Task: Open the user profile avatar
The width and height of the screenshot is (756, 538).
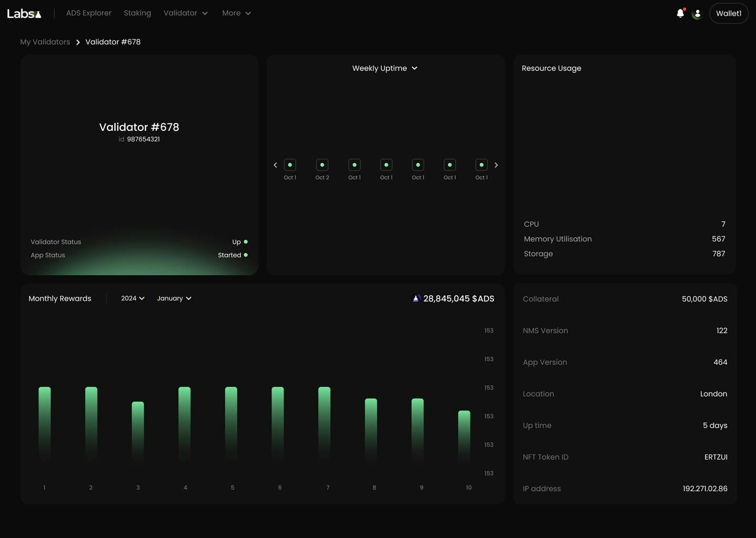Action: tap(697, 14)
